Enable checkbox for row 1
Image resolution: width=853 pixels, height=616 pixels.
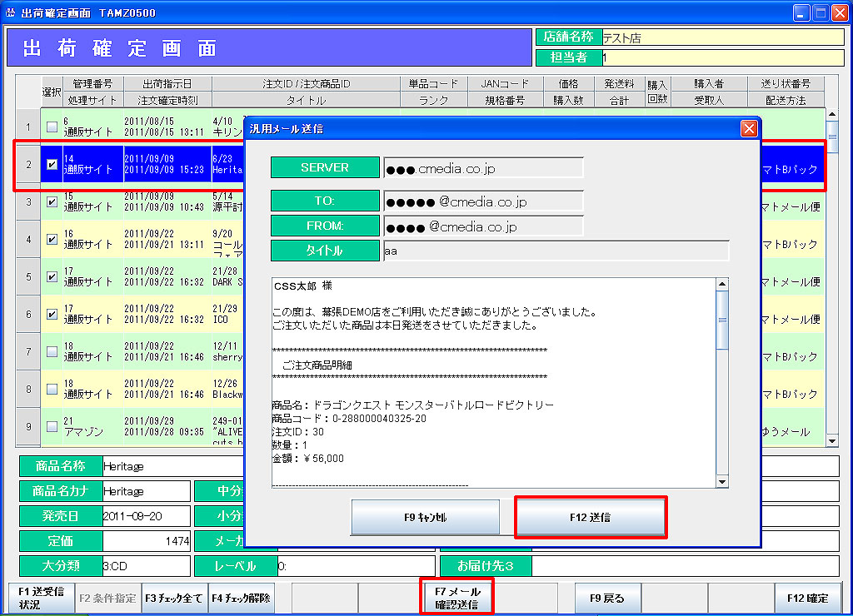tap(52, 127)
